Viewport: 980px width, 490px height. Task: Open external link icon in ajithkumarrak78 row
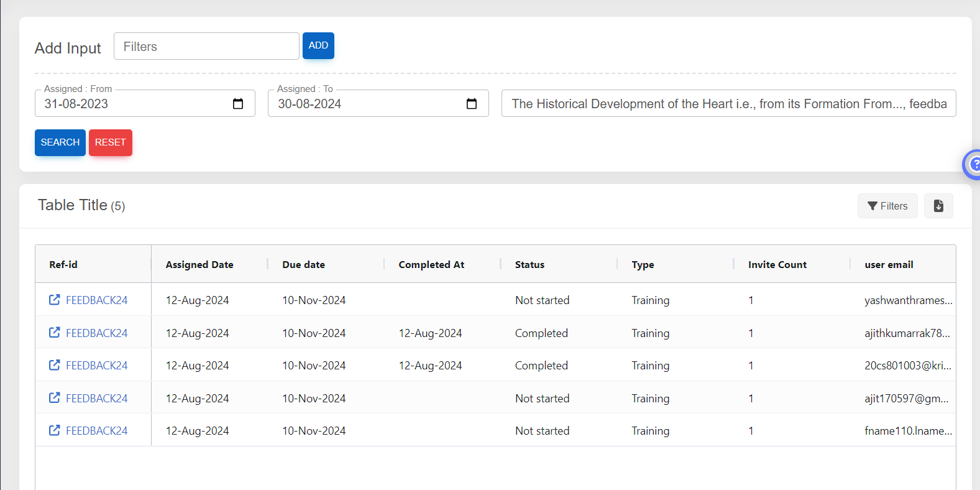(55, 333)
